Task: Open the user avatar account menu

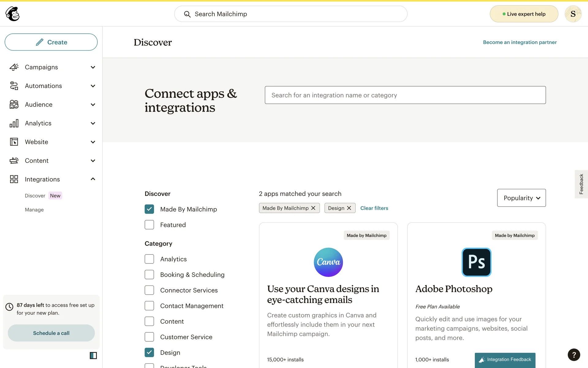Action: pos(573,14)
